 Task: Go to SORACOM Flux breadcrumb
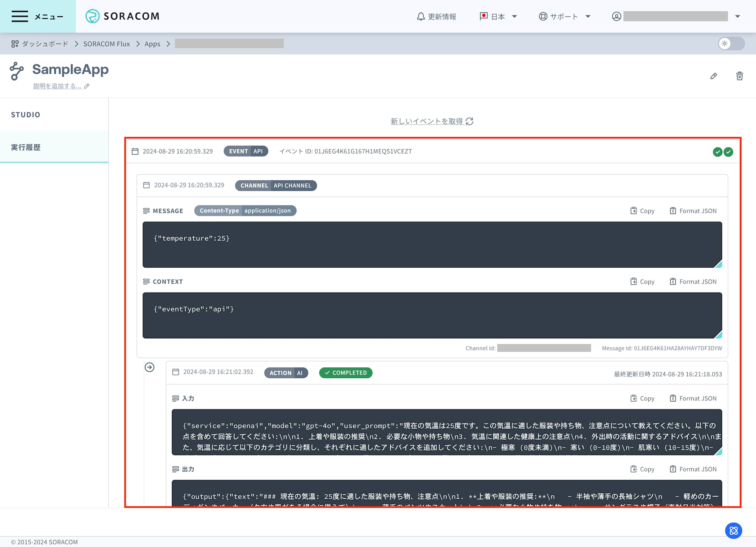pyautogui.click(x=107, y=44)
